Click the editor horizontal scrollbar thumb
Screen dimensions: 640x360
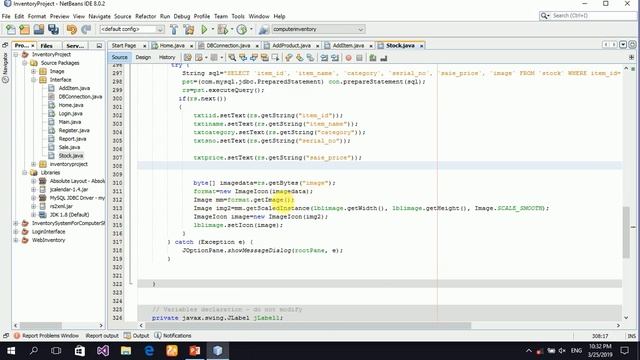click(x=308, y=326)
